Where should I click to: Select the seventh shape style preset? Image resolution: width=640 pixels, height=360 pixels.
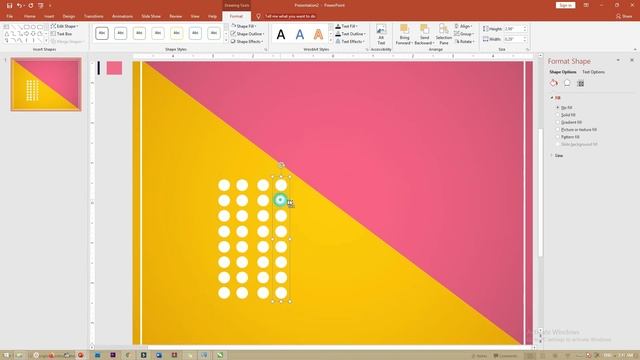coord(214,33)
